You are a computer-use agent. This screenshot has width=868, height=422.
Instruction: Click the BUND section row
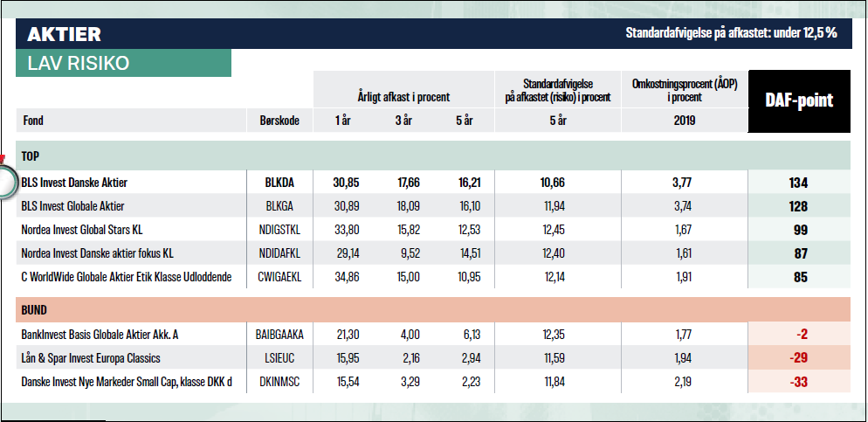pos(433,310)
